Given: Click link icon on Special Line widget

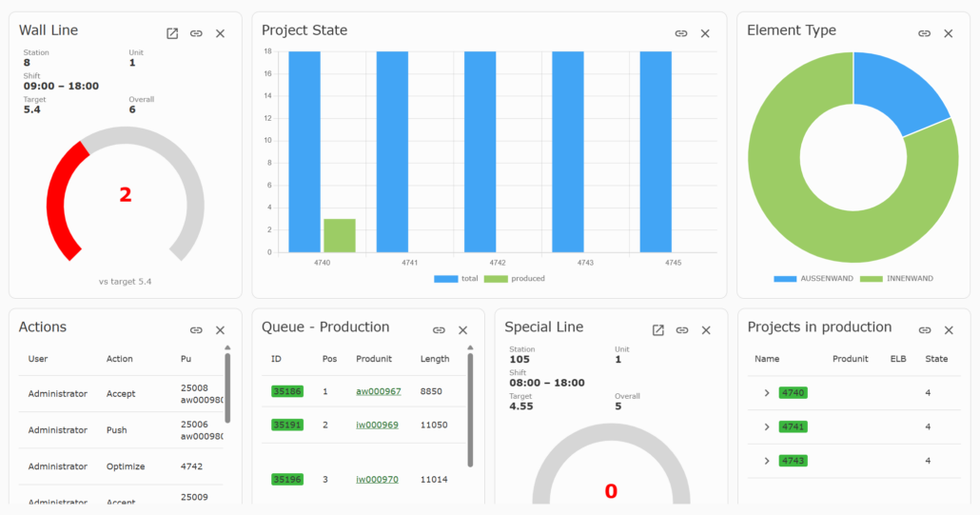Looking at the screenshot, I should pos(682,330).
